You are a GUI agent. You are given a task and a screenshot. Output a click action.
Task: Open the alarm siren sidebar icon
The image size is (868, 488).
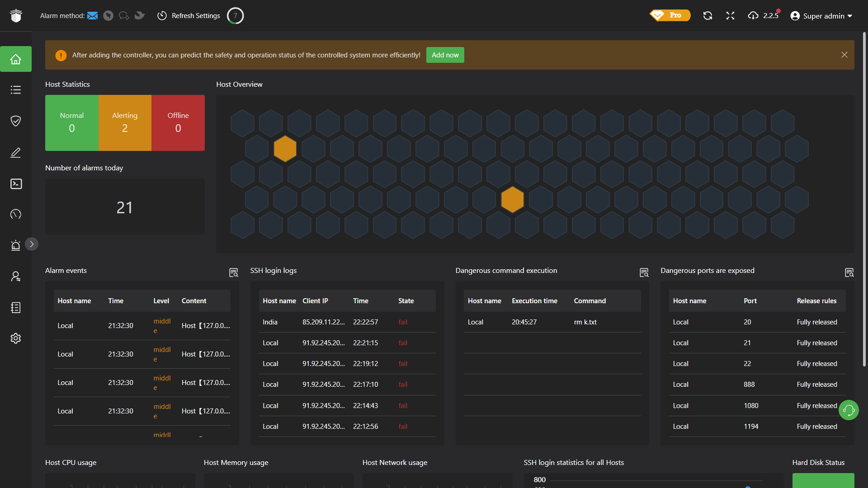coord(16,245)
